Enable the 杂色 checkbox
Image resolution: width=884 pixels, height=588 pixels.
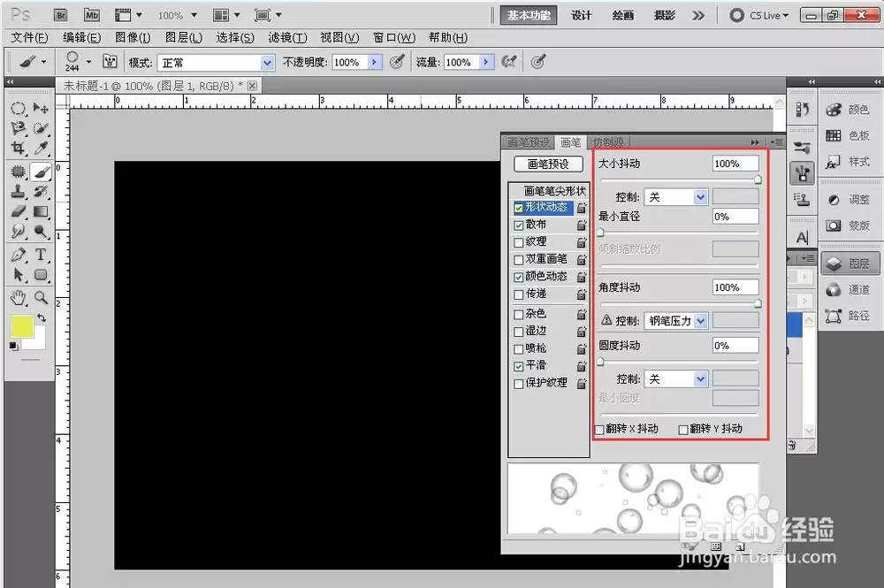pyautogui.click(x=519, y=314)
